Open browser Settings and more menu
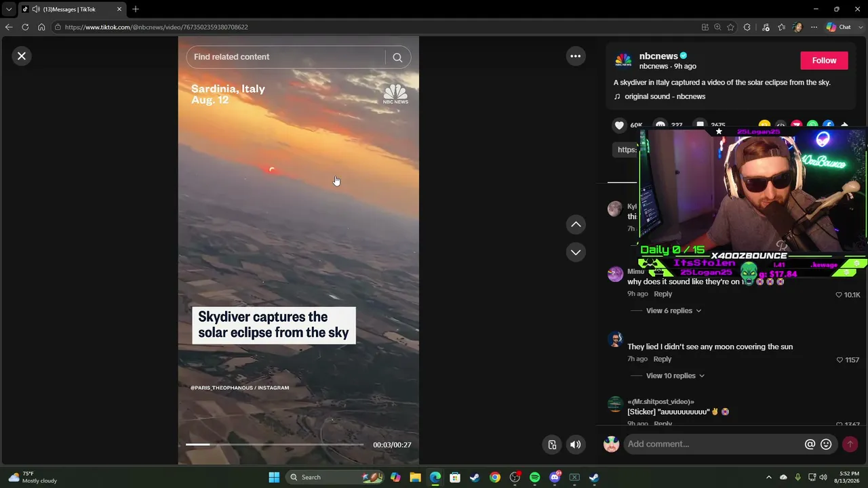 pos(814,27)
